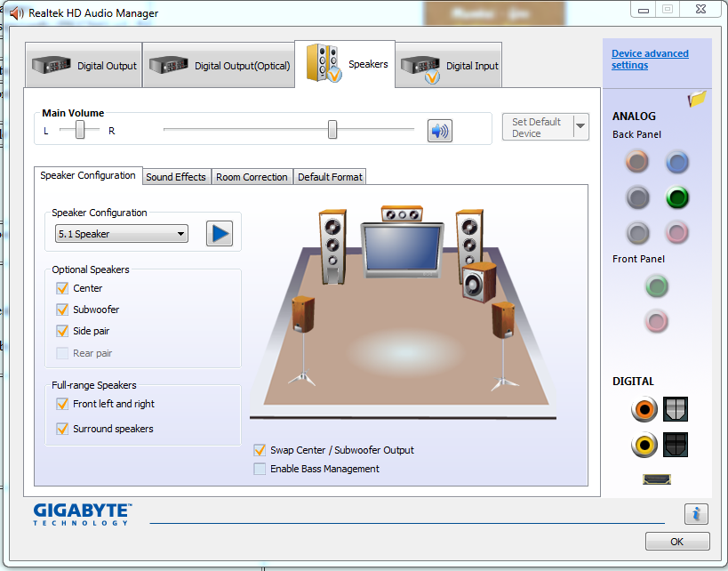Image resolution: width=728 pixels, height=571 pixels.
Task: Select the Speakers device tab
Action: coord(345,64)
